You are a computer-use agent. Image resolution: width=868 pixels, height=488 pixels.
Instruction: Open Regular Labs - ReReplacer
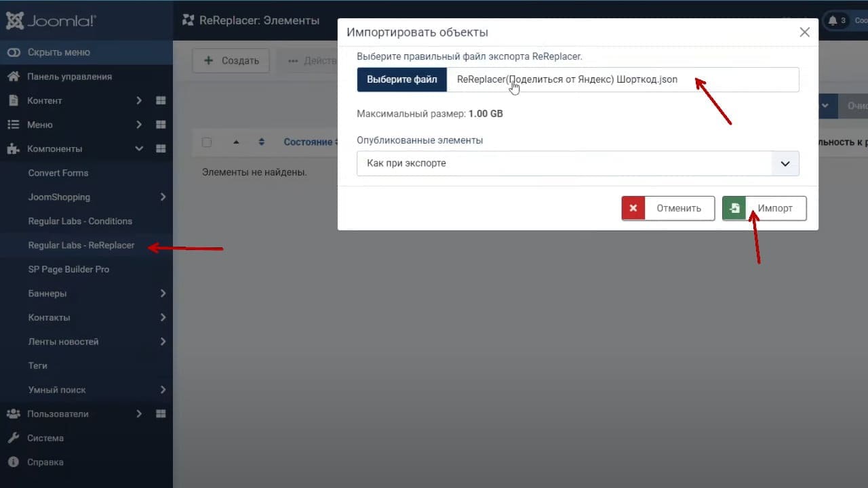(81, 245)
